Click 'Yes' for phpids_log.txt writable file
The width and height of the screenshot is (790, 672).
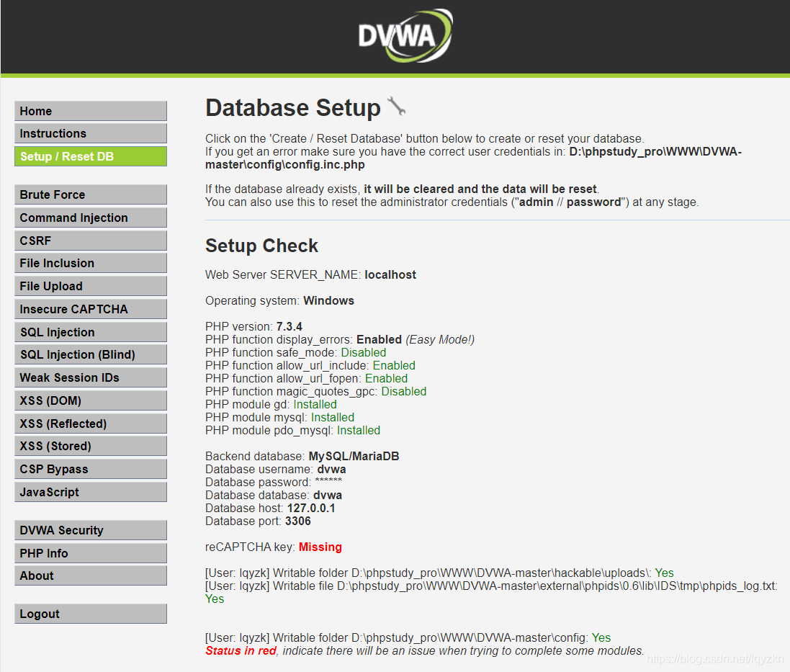click(x=215, y=599)
